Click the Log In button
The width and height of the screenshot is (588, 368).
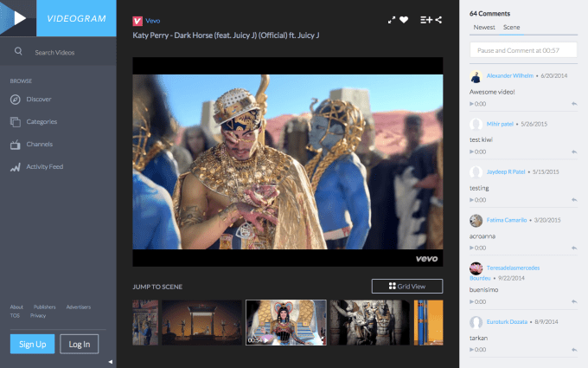pos(80,344)
